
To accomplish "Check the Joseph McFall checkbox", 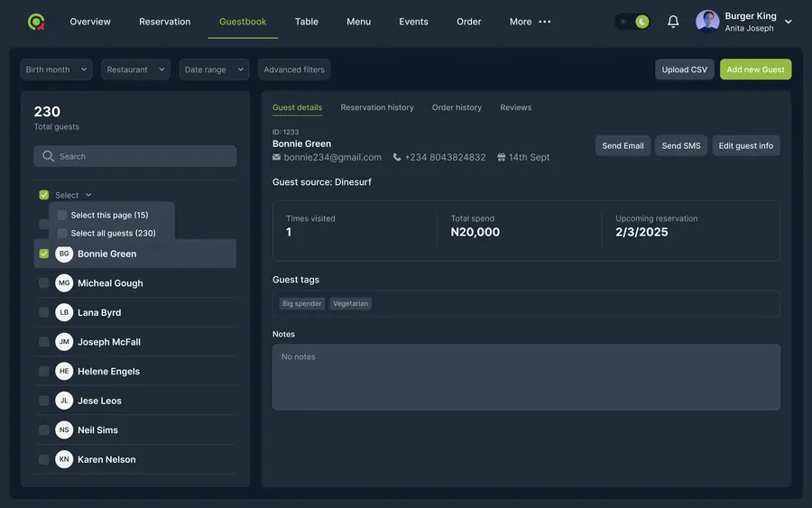I will click(44, 342).
